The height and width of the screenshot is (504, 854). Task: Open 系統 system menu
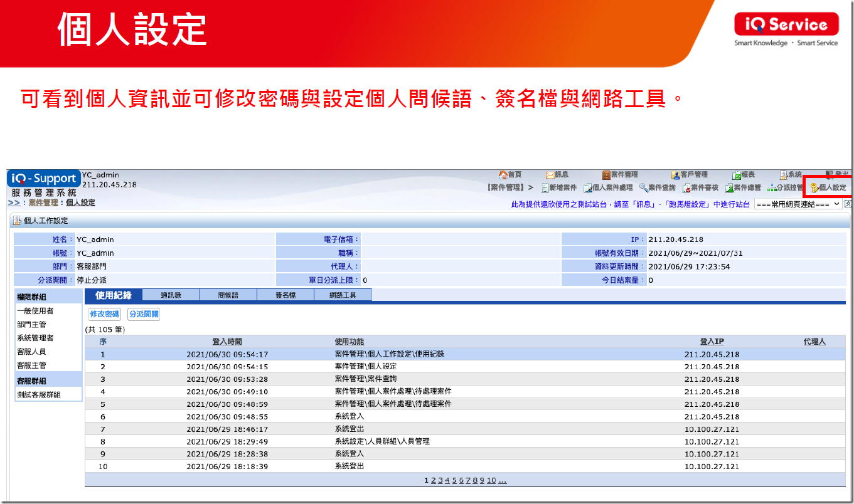[791, 175]
